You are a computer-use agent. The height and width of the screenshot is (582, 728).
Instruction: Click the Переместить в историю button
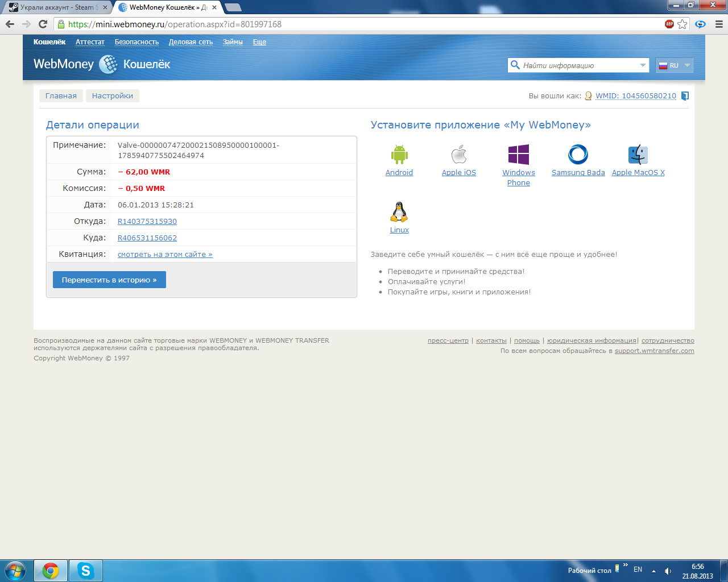pyautogui.click(x=109, y=280)
